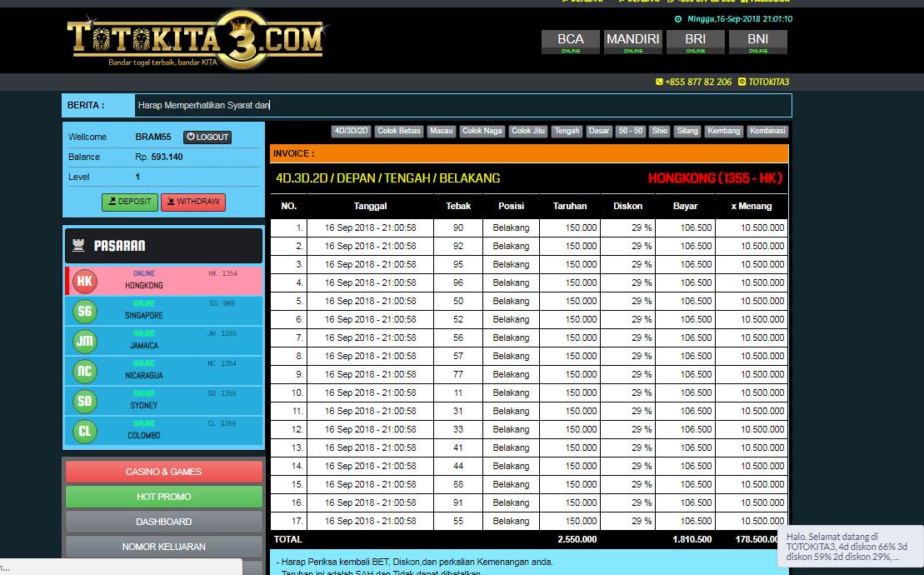Viewport: 924px width, 575px height.
Task: Open the Kombinasi bet tab
Action: click(767, 131)
